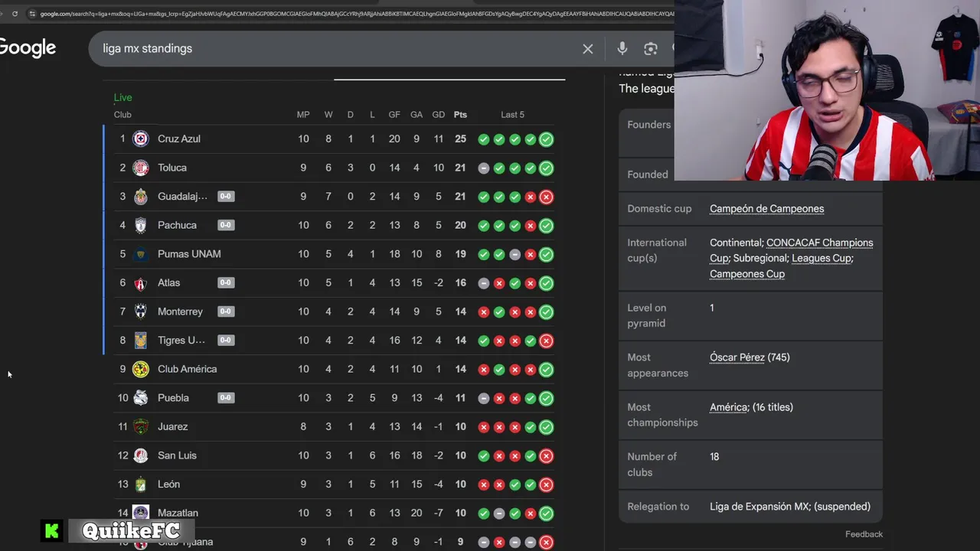This screenshot has height=551, width=980.
Task: Click the Juarez team name
Action: (x=172, y=426)
